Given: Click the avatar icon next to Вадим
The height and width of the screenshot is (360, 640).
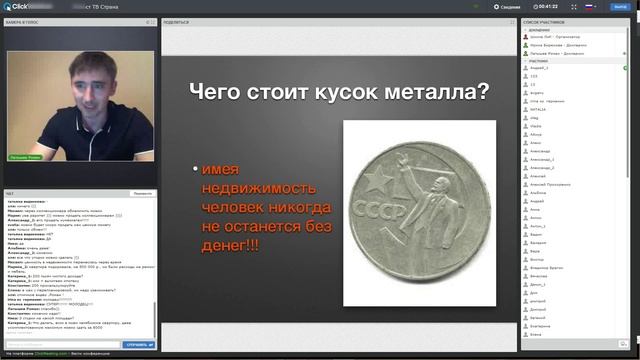Looking at the screenshot, I should click(x=526, y=234).
